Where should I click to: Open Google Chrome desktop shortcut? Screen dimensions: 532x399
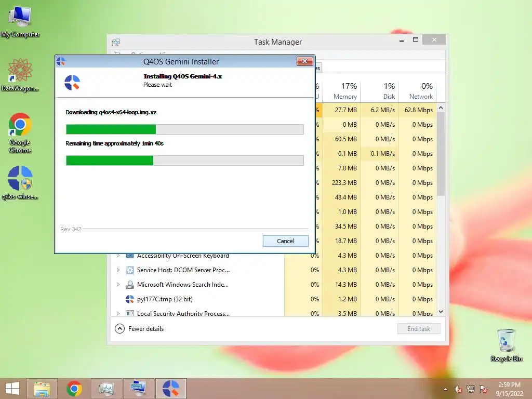coord(20,132)
